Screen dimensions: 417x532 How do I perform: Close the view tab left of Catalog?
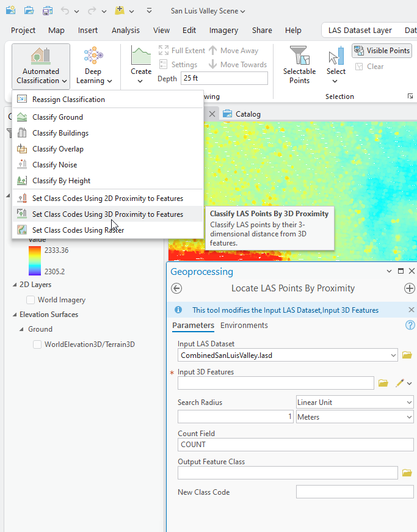click(x=212, y=114)
